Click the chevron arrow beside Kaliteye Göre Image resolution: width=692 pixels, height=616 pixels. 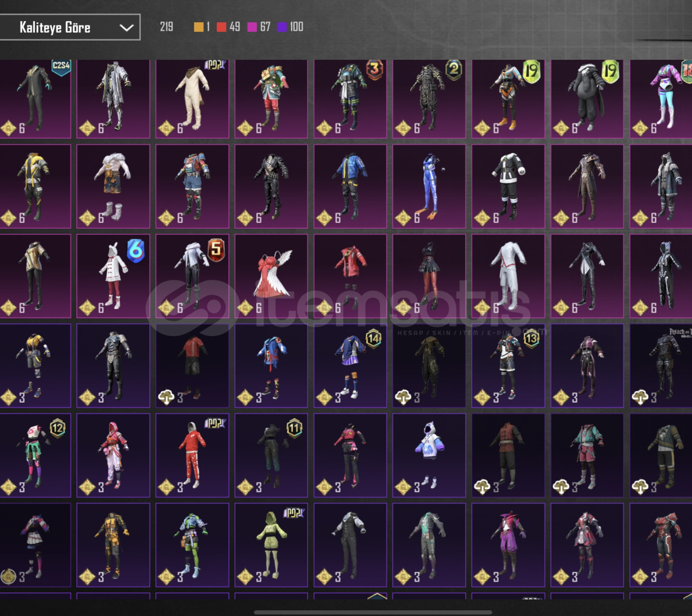tap(127, 27)
